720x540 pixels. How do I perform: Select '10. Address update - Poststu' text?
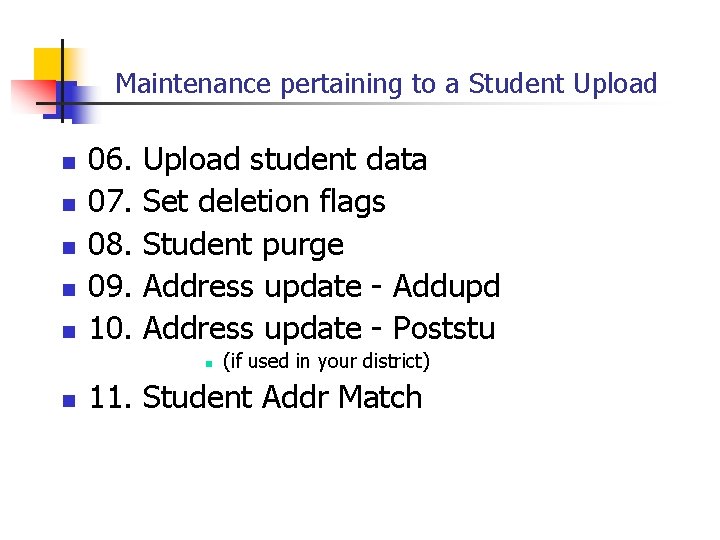pos(292,329)
